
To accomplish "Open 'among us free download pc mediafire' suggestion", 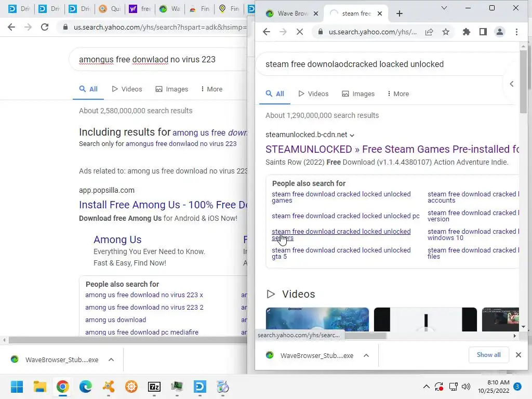I will click(x=142, y=332).
